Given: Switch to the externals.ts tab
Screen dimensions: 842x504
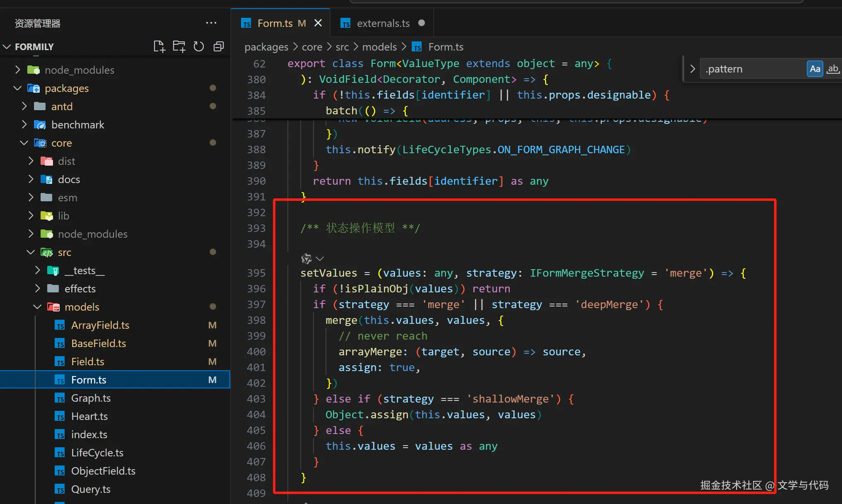Looking at the screenshot, I should (383, 23).
